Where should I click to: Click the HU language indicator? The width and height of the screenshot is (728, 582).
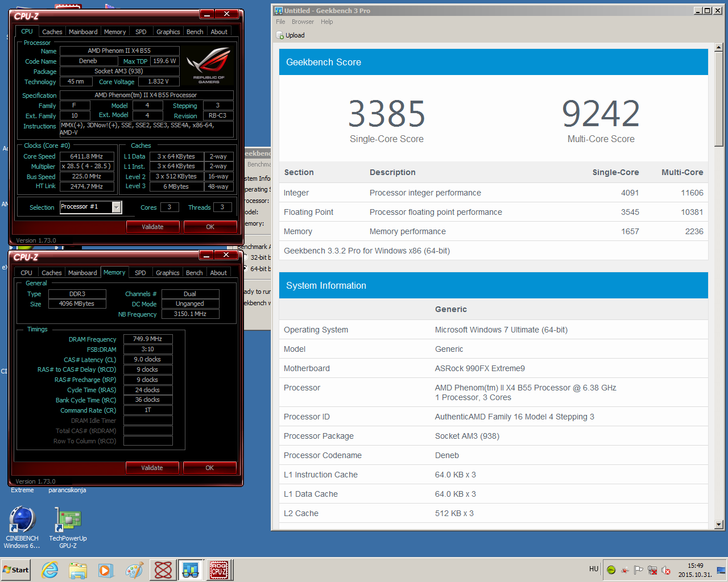[594, 569]
